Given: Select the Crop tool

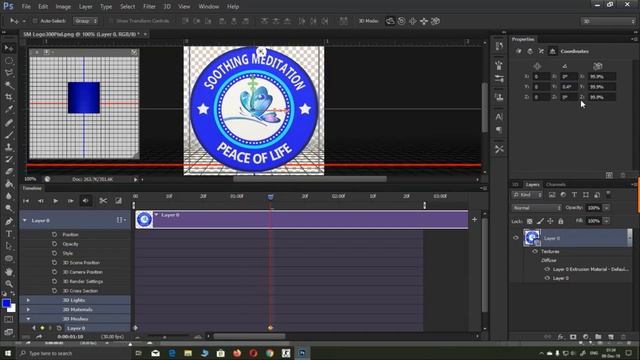Looking at the screenshot, I should (9, 97).
